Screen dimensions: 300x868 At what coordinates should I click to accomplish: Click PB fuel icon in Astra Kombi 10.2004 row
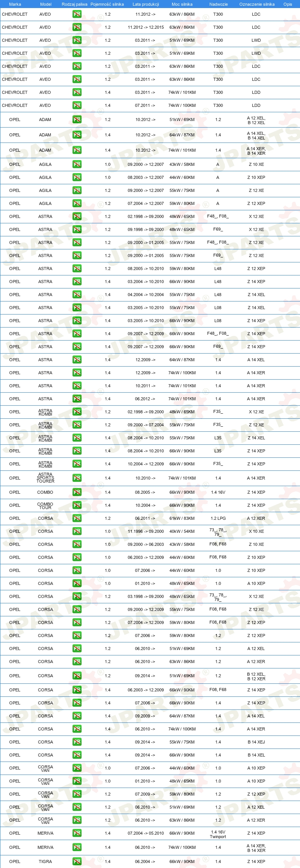click(x=77, y=464)
